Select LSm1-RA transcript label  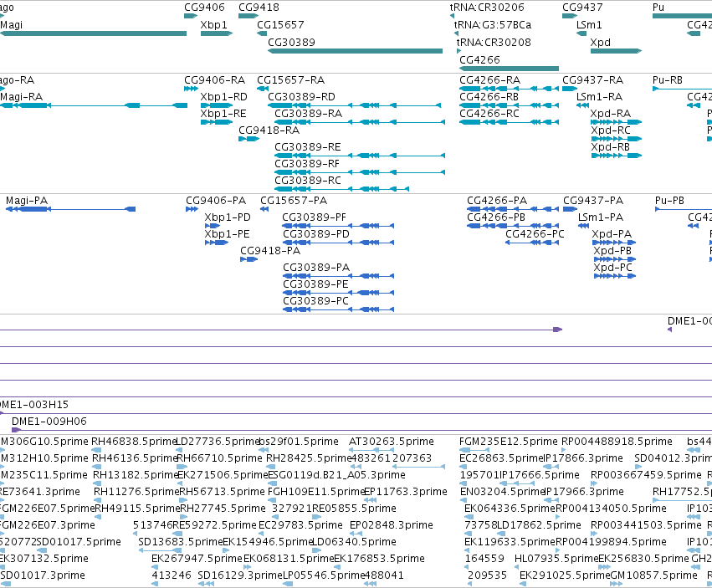click(x=599, y=97)
